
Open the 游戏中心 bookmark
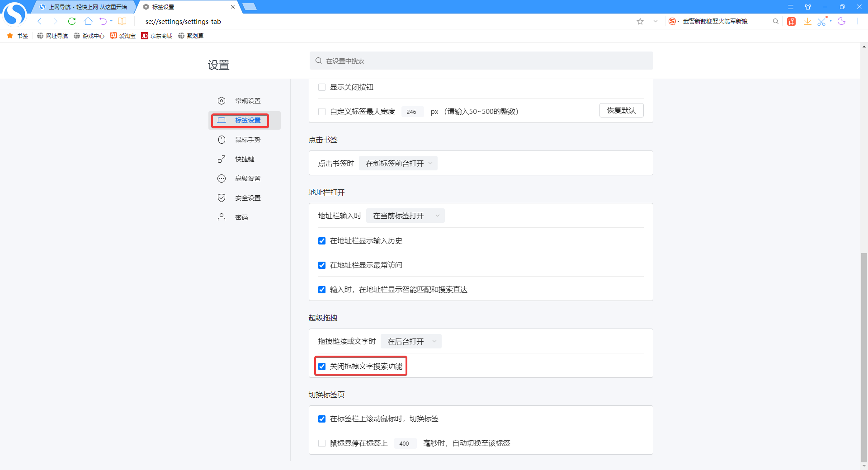[89, 36]
